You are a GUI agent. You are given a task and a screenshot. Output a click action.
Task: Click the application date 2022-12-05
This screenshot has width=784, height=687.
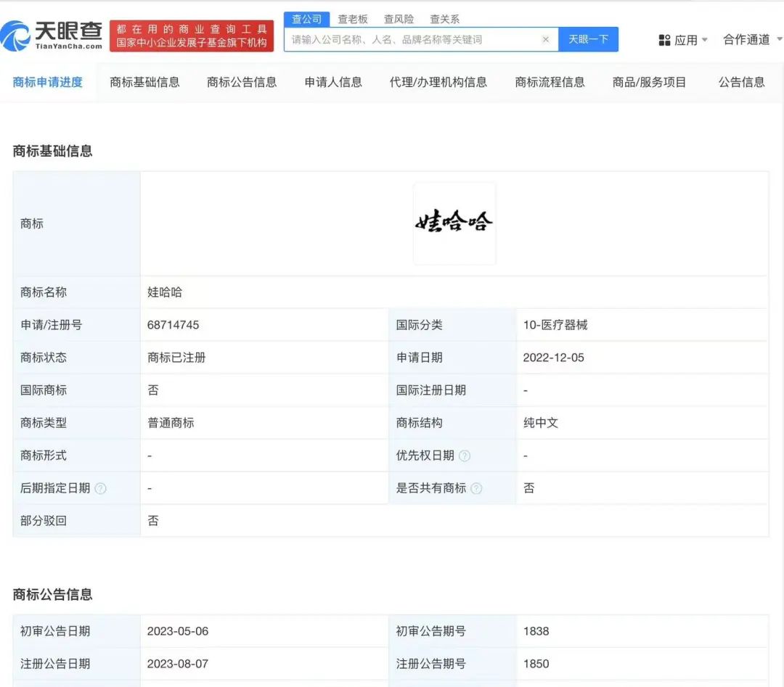[x=553, y=358]
